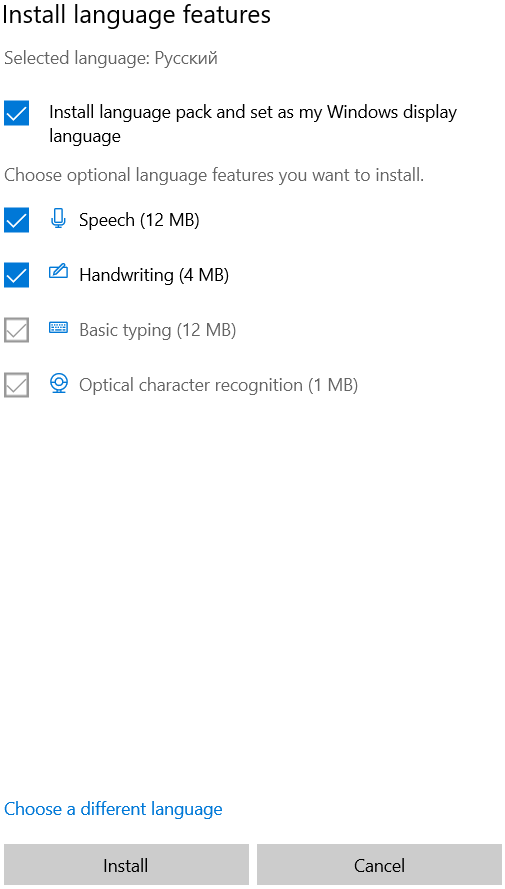Uncheck the Install language pack checkbox

click(x=16, y=113)
